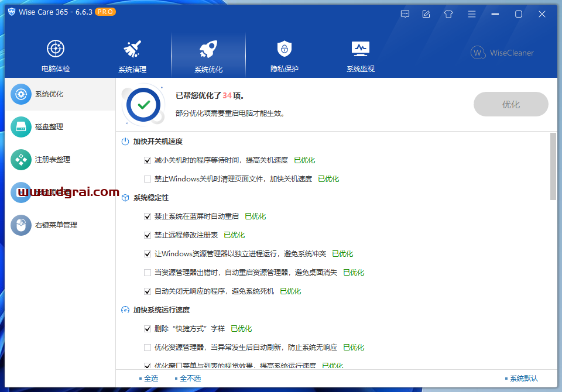Viewport: 562px width, 392px height.
Task: Click 部分优化项需要重启电脑才能生效 notice
Action: tap(230, 114)
